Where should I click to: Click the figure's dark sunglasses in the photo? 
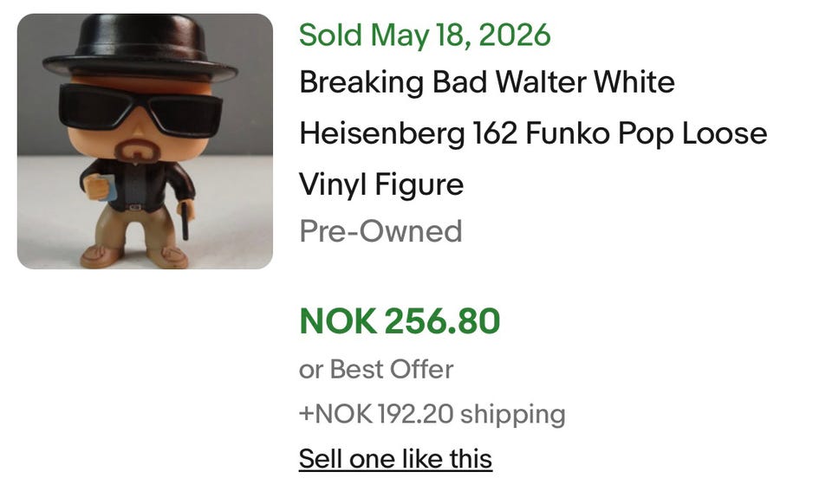click(140, 110)
